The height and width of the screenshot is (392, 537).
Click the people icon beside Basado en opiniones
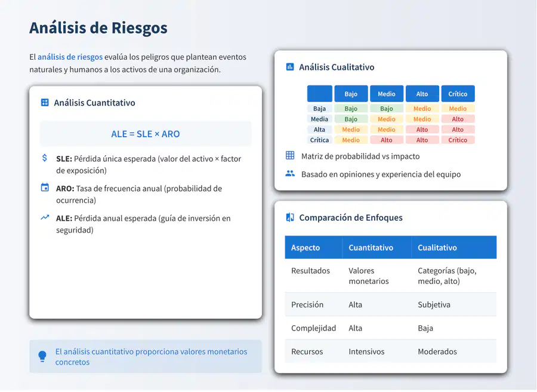point(290,174)
